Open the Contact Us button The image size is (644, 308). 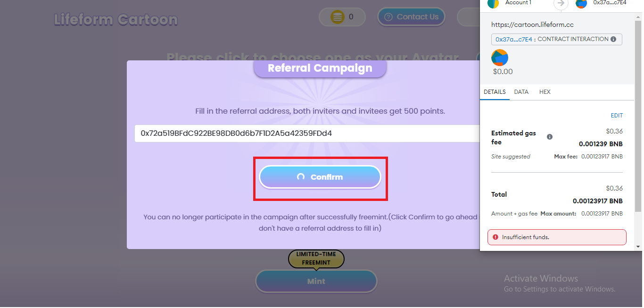click(x=411, y=17)
